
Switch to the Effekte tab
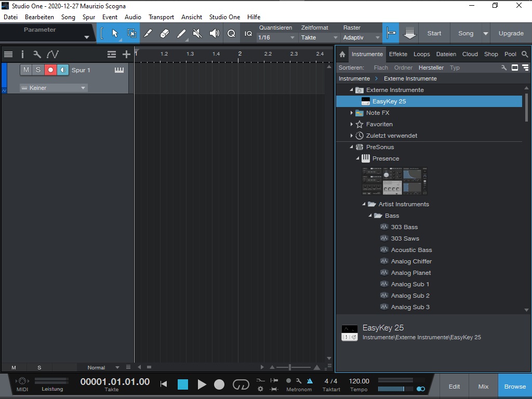click(398, 54)
